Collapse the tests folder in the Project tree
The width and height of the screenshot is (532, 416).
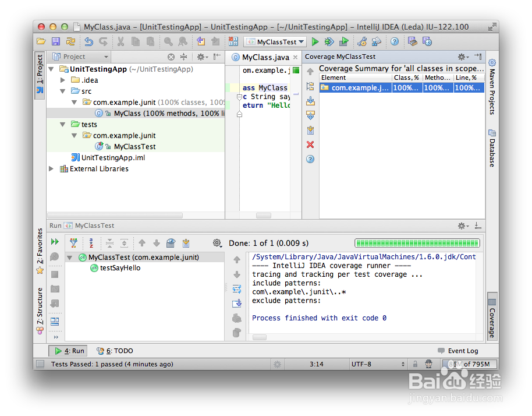tap(63, 124)
